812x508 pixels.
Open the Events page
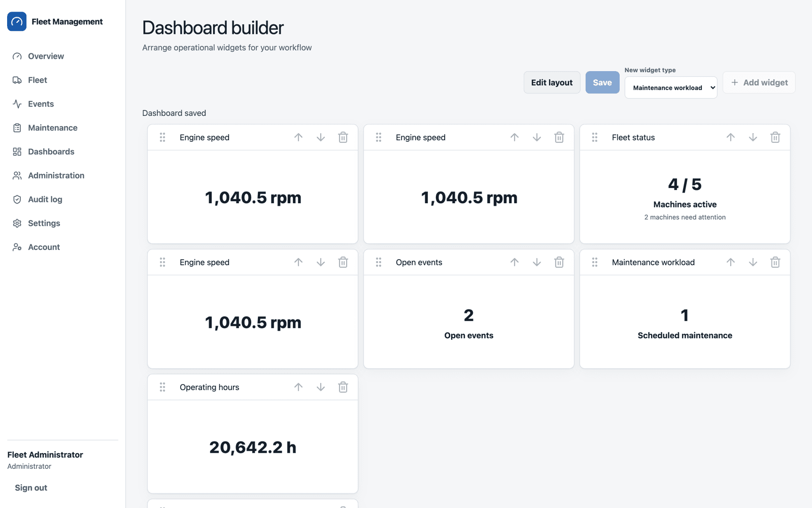click(x=63, y=104)
